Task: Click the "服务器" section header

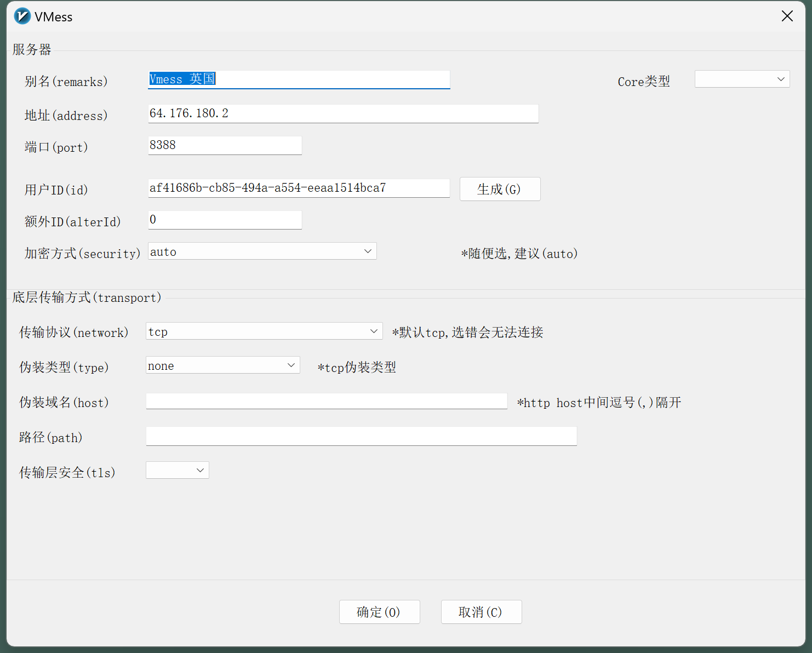Action: (x=32, y=49)
